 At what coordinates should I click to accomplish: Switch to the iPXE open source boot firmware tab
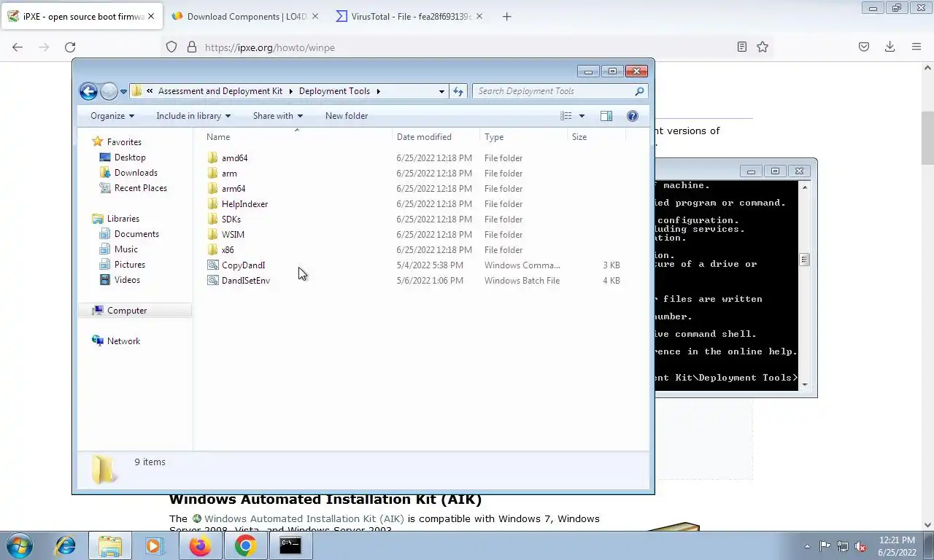click(x=81, y=16)
